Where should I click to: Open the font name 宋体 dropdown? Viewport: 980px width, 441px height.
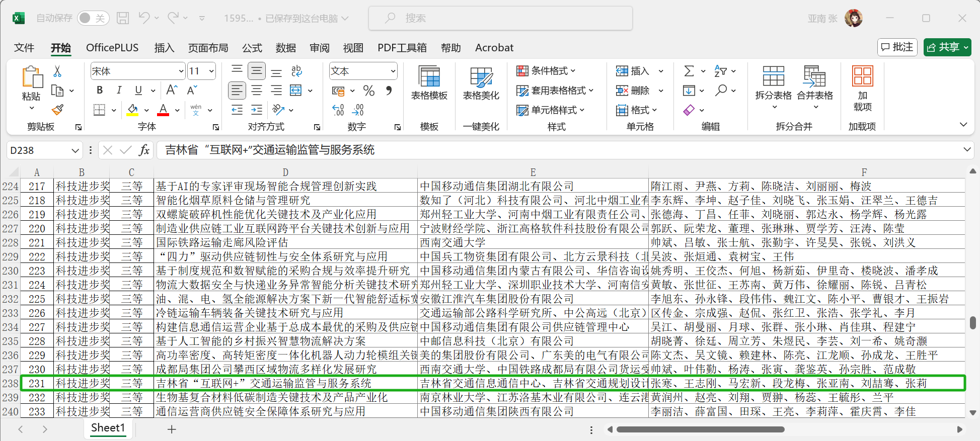coord(181,71)
